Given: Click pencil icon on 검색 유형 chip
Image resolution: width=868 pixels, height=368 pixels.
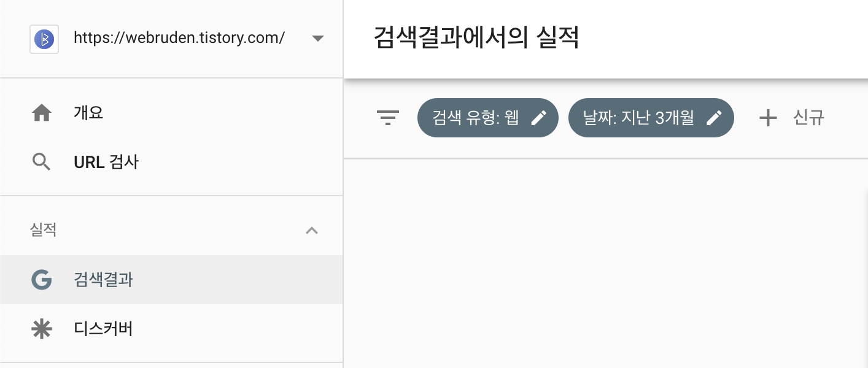Looking at the screenshot, I should (538, 118).
